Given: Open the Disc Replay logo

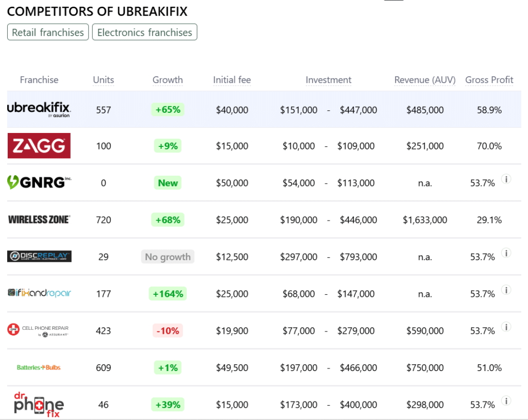Looking at the screenshot, I should point(39,257).
